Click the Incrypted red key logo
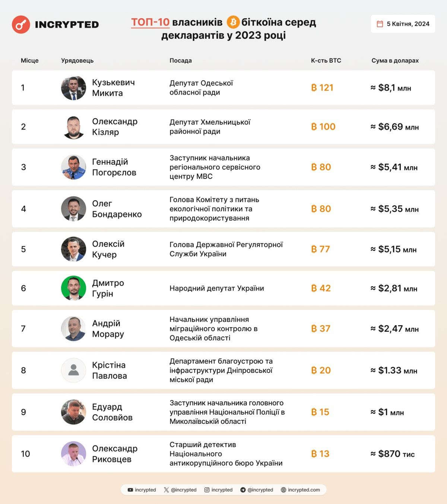The width and height of the screenshot is (447, 504). (x=21, y=25)
